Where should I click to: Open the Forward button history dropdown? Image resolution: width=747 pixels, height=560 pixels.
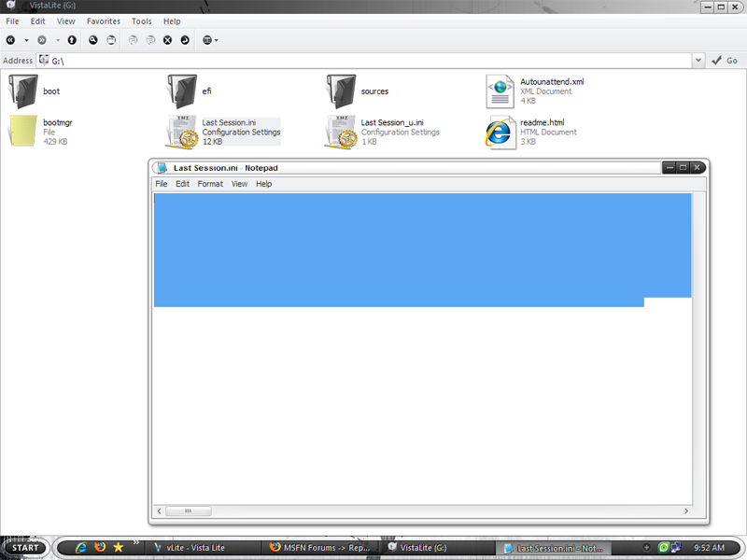coord(58,40)
